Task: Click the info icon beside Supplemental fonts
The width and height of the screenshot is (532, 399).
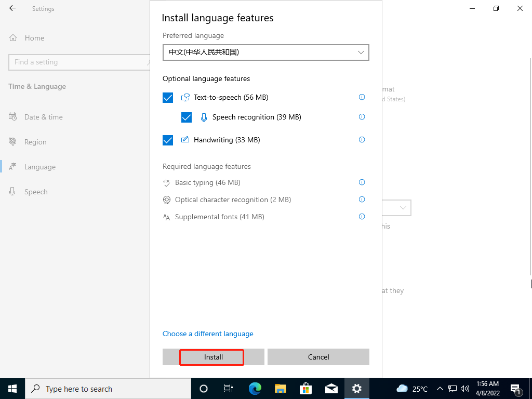Action: pos(362,217)
